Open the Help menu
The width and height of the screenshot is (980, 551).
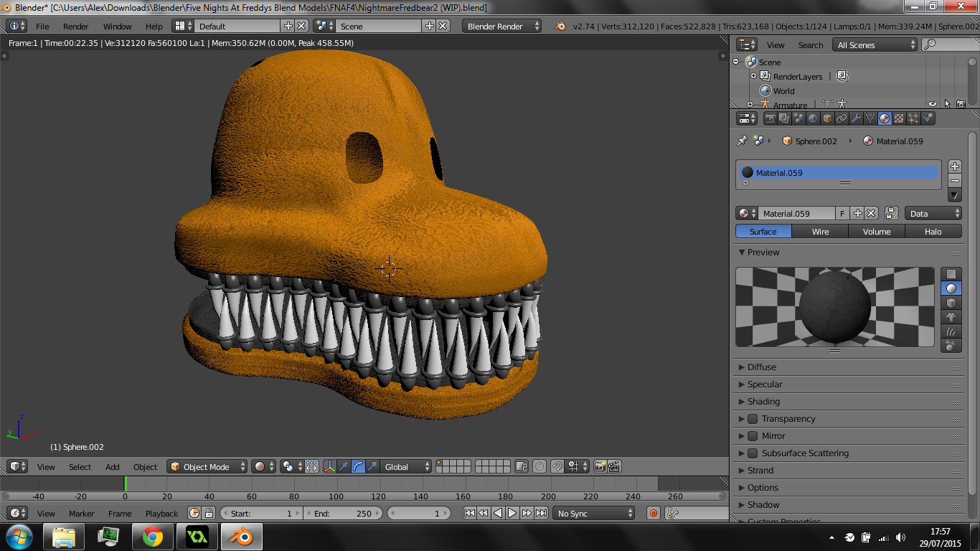click(x=154, y=26)
